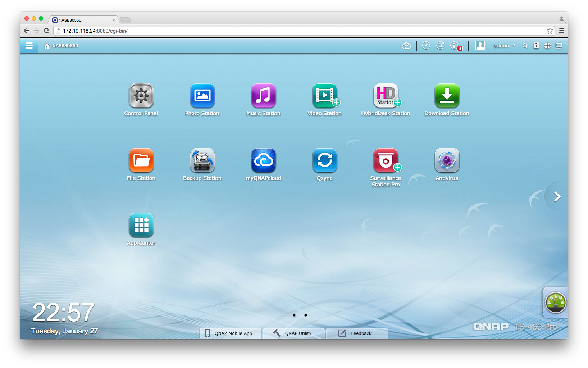Image resolution: width=588 pixels, height=368 pixels.
Task: Open the resource monitor dashboard gauge
Action: pyautogui.click(x=556, y=303)
